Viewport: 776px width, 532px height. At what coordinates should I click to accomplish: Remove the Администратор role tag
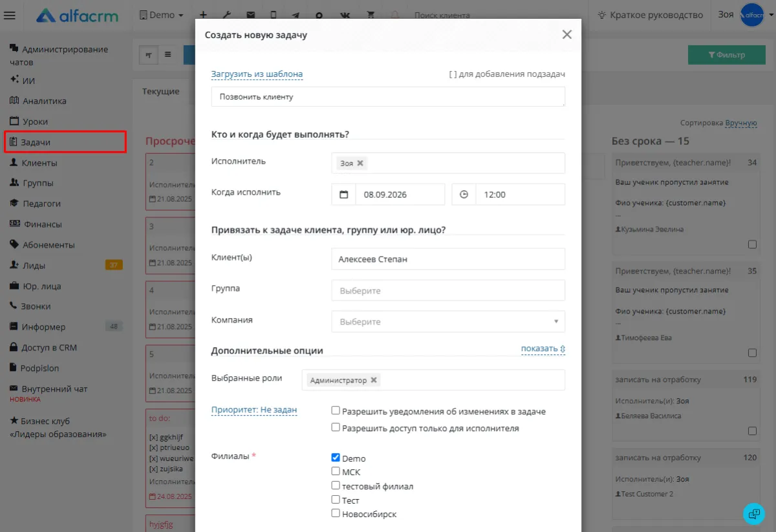(x=373, y=380)
